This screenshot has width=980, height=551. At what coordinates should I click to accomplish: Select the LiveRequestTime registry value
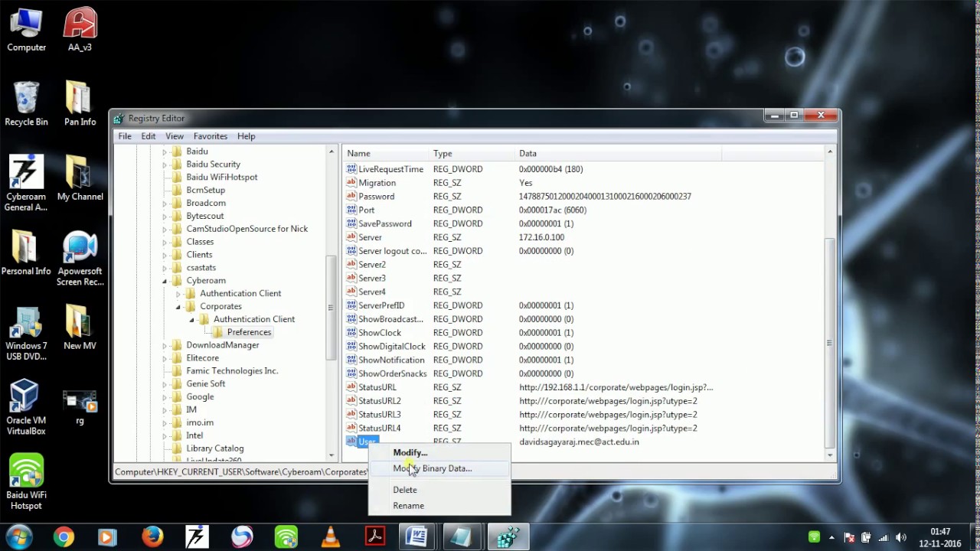point(390,169)
